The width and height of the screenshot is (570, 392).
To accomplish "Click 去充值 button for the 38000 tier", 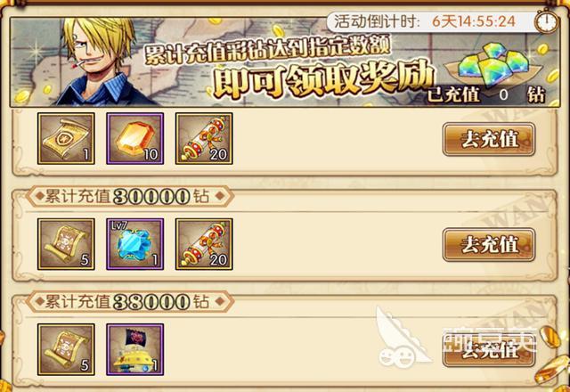I will click(x=489, y=350).
